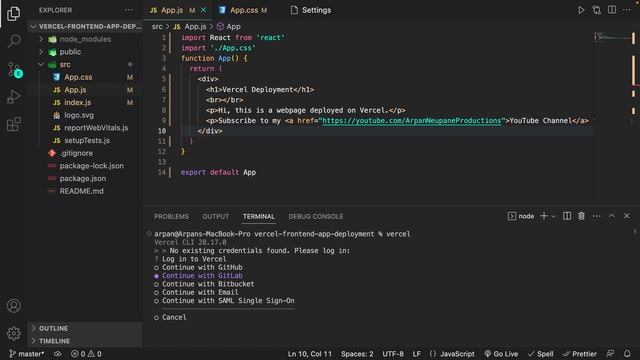The height and width of the screenshot is (360, 640).
Task: Click the eye icon next to master branch
Action: point(58,354)
